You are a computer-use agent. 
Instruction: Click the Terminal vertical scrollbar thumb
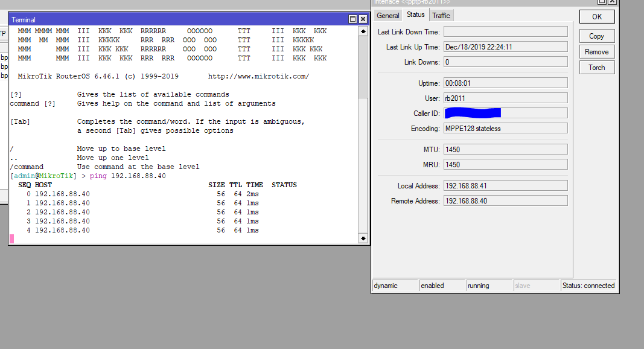coord(363,67)
